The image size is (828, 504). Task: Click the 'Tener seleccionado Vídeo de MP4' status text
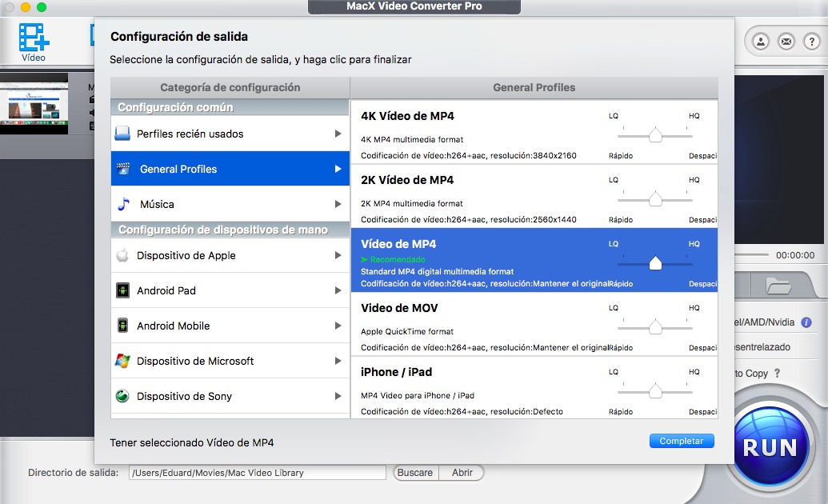pos(192,442)
